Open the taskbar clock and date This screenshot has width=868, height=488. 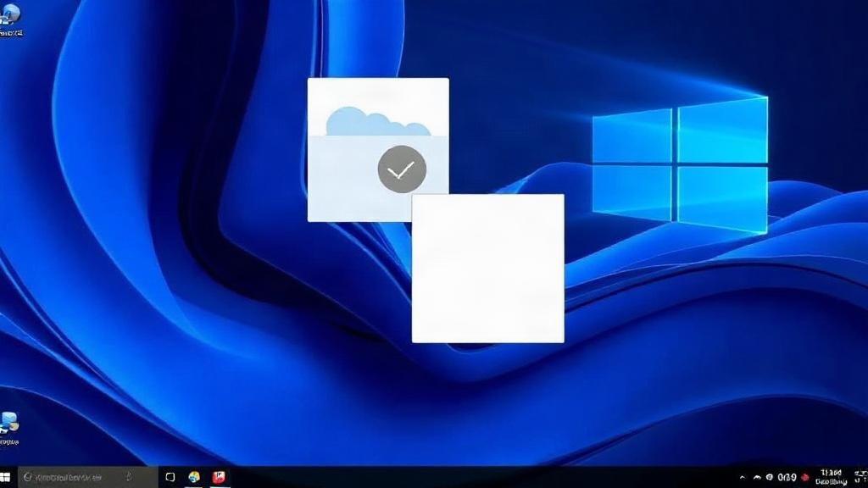click(831, 478)
